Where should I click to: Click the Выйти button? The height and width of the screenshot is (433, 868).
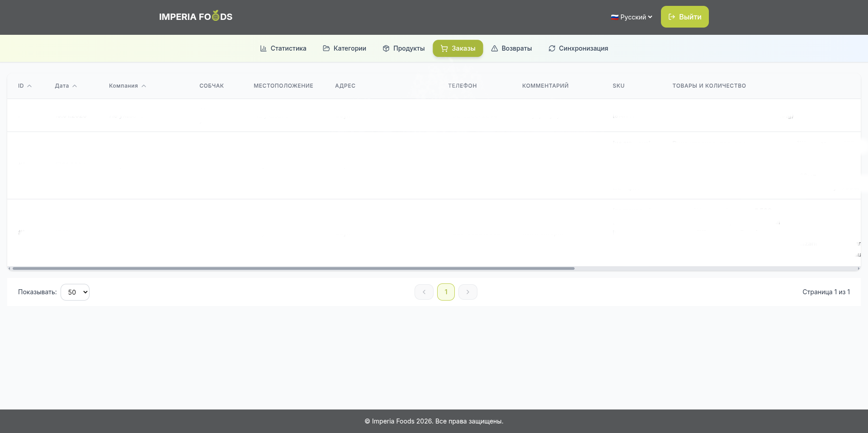(684, 17)
